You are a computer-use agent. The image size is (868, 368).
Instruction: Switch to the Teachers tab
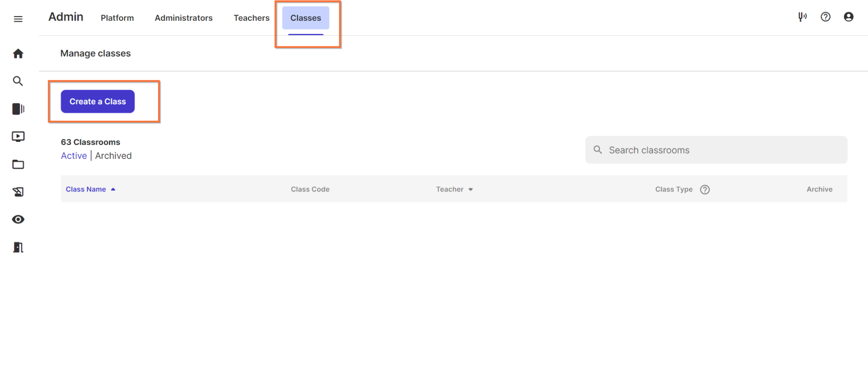click(x=251, y=18)
